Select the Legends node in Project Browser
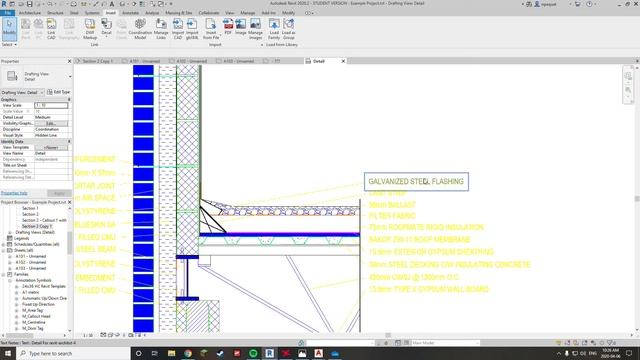The image size is (640, 360). tap(22, 238)
